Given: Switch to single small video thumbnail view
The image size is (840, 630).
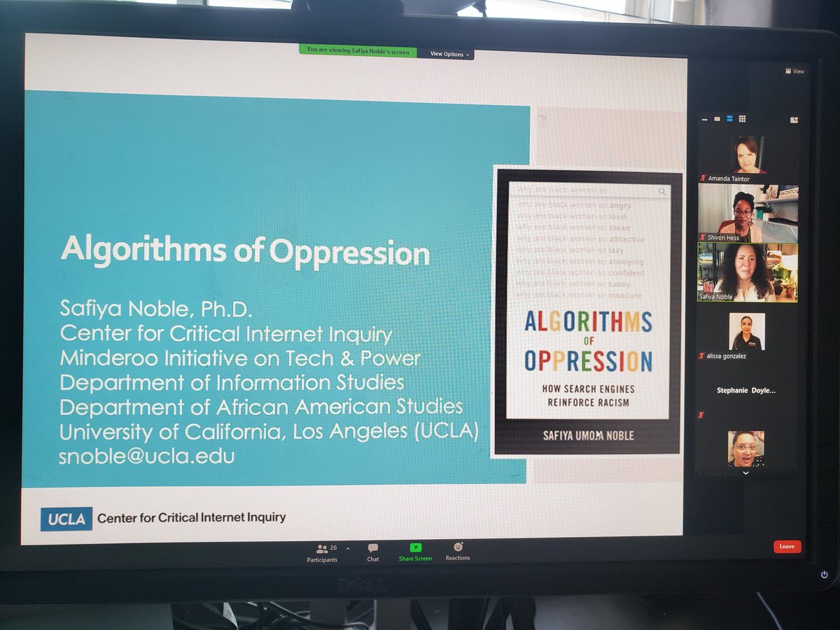Looking at the screenshot, I should tap(717, 119).
